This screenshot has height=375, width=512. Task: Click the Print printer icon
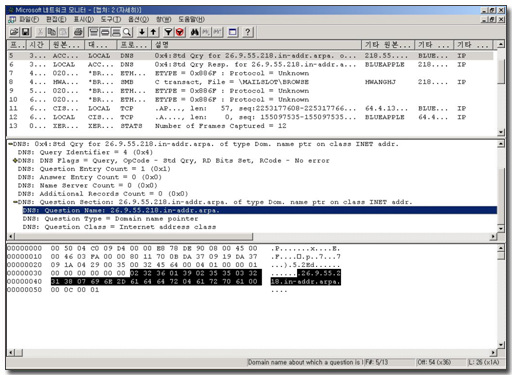[78, 32]
